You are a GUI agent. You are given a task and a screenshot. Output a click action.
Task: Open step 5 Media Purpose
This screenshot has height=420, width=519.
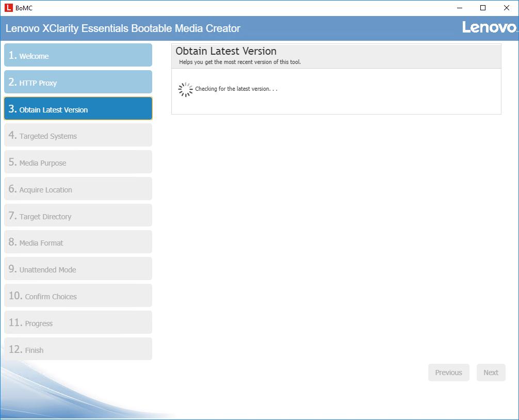pos(78,162)
